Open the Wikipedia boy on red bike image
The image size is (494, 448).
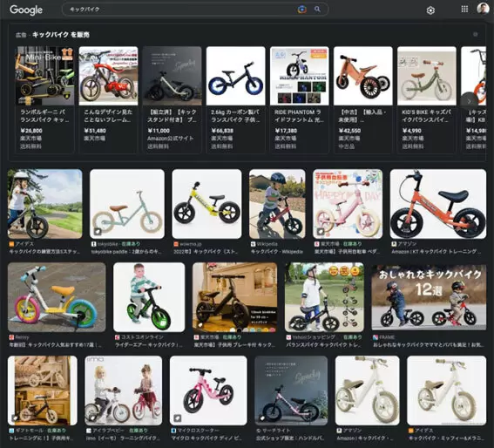pyautogui.click(x=277, y=204)
